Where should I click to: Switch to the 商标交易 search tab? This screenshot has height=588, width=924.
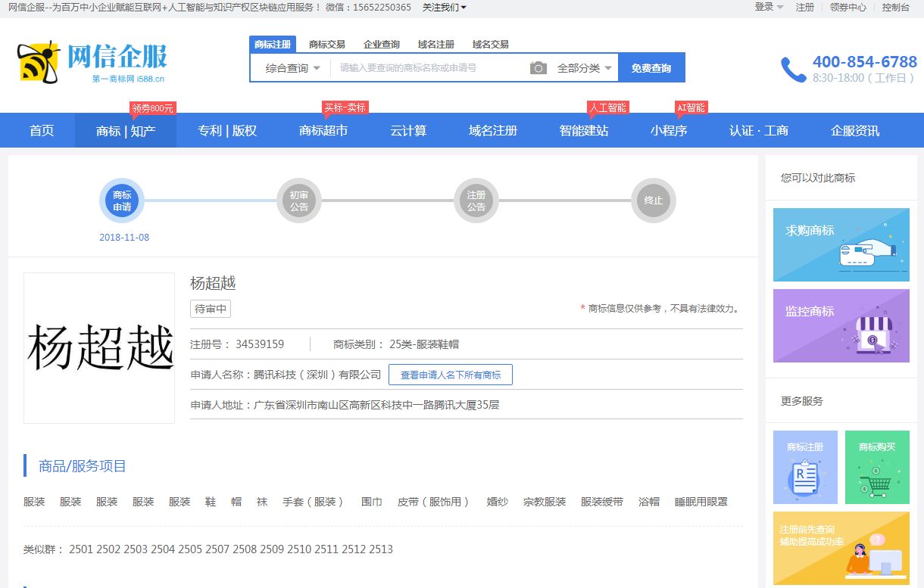coord(327,45)
